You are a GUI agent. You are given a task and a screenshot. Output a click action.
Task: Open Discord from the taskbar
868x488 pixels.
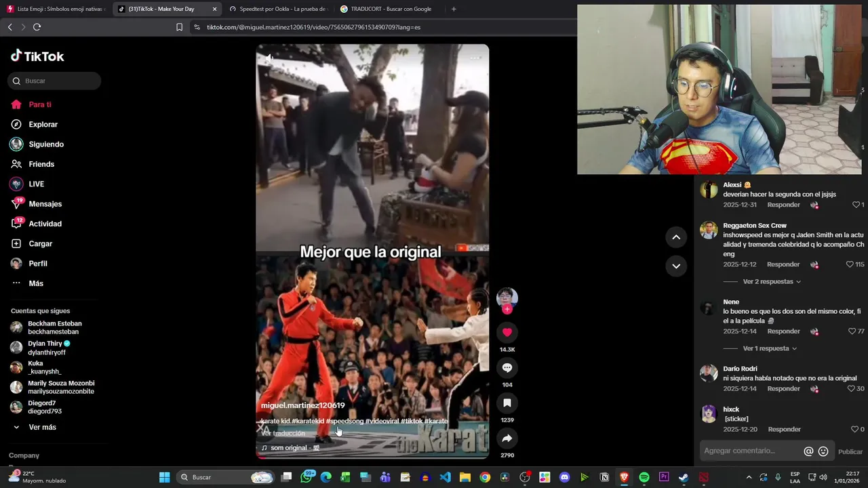(564, 477)
